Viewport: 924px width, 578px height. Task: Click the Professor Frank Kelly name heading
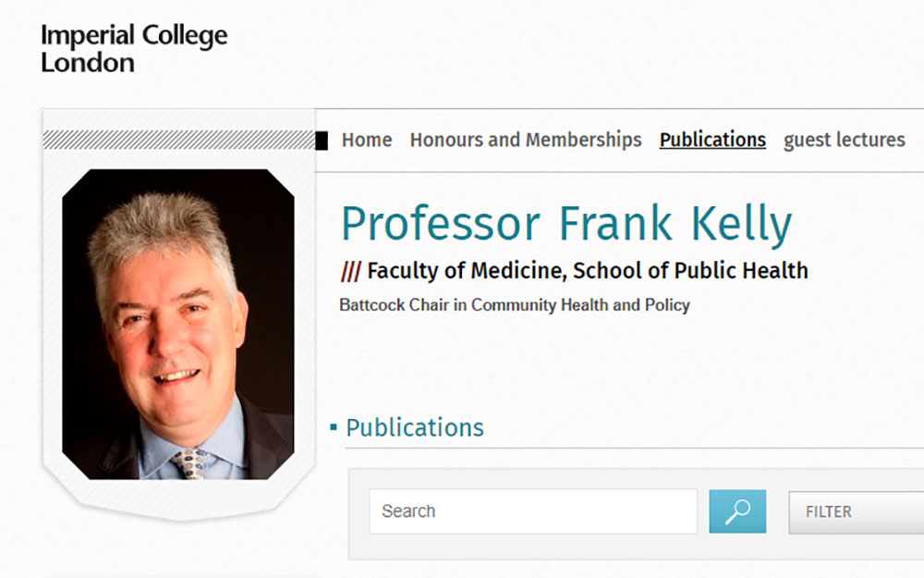tap(566, 224)
